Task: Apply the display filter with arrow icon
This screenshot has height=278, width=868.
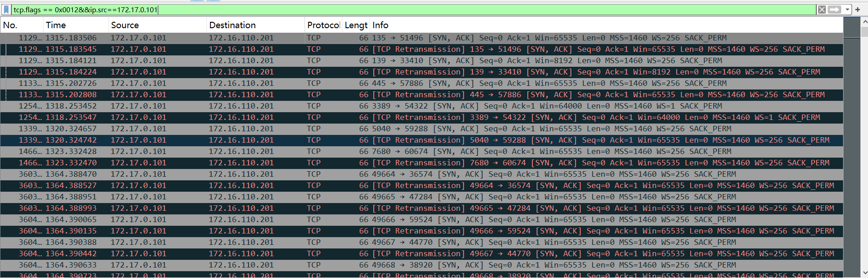Action: (834, 10)
